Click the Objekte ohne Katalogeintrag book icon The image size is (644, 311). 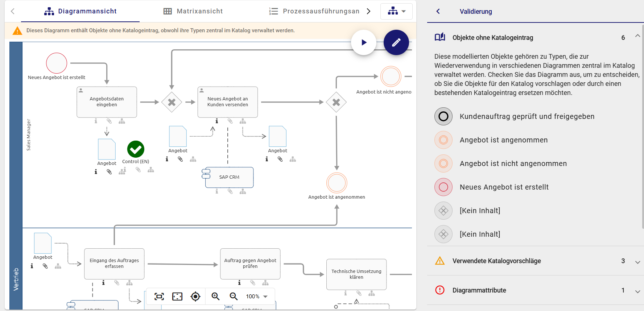click(440, 37)
